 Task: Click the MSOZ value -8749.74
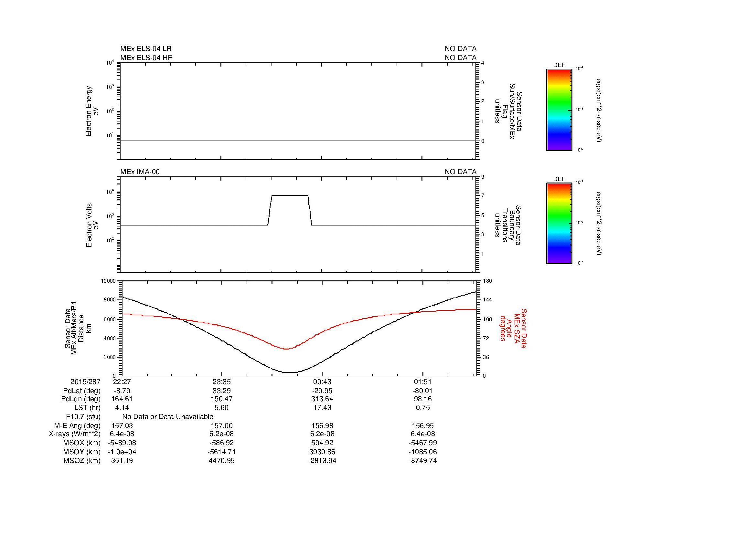422,461
